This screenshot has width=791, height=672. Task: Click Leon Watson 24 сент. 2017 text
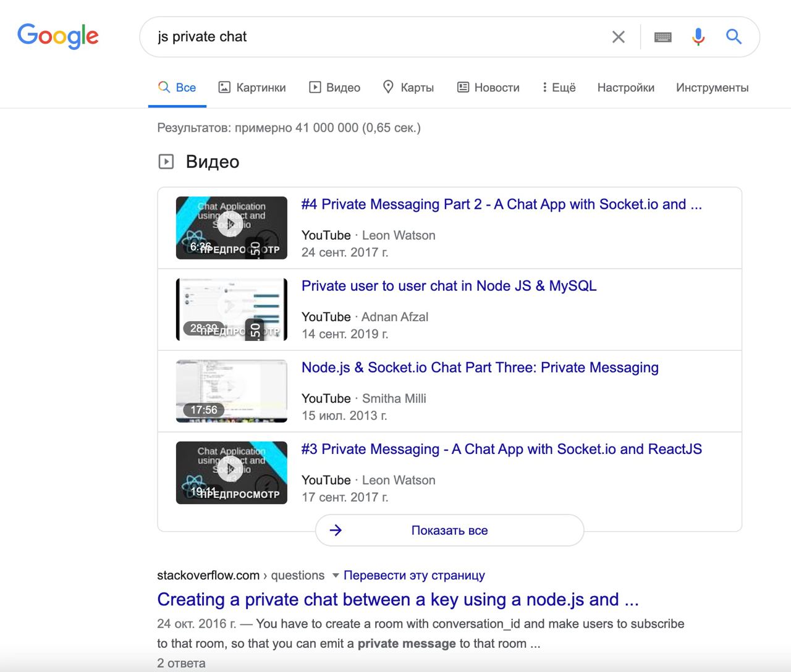368,244
